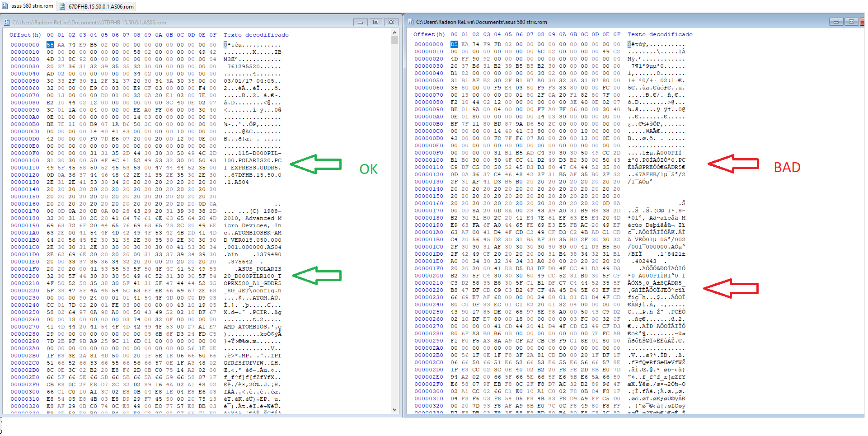Click decoded text I_EXPRESS.GDDR5. in the left window

tap(252, 168)
